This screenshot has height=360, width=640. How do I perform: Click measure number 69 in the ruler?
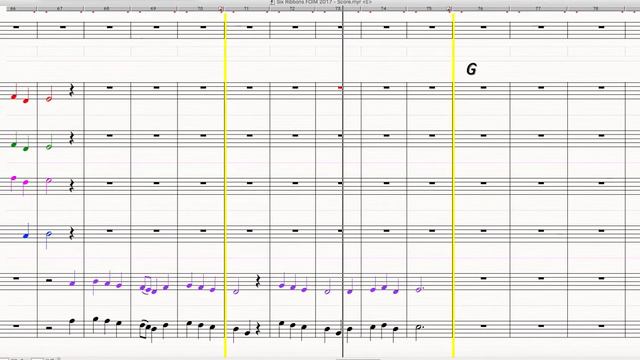point(153,9)
